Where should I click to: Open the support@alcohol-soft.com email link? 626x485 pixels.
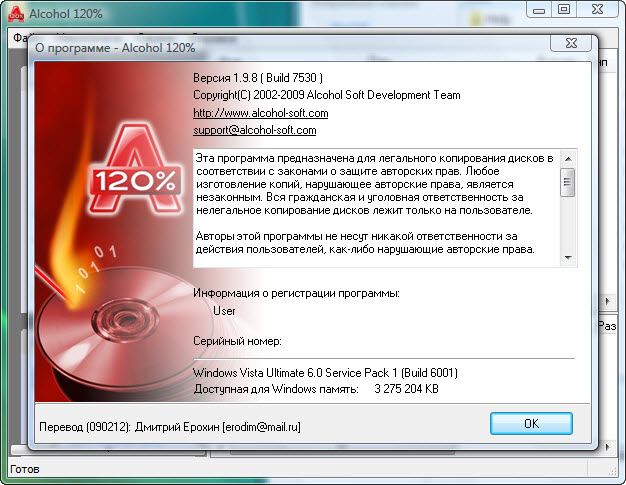point(255,130)
